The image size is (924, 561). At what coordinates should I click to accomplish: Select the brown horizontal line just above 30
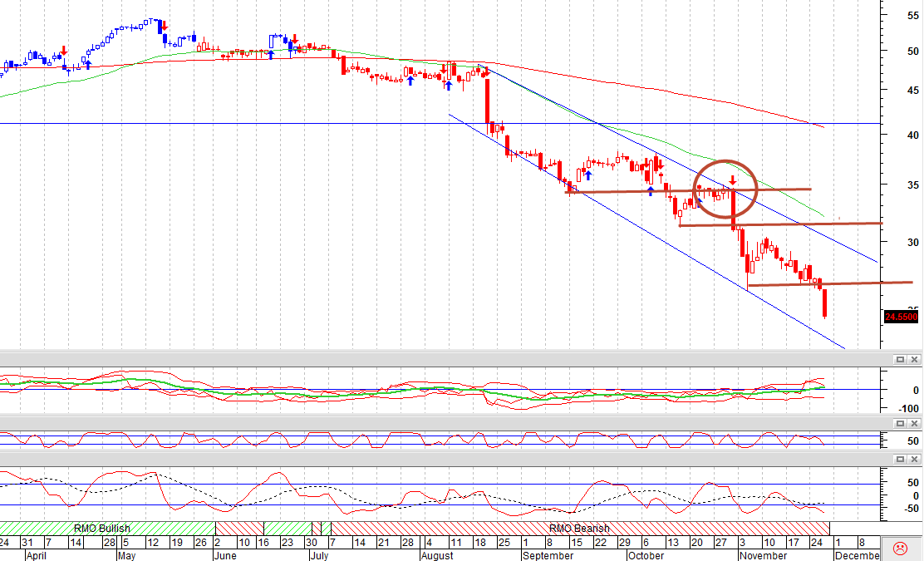pyautogui.click(x=781, y=224)
